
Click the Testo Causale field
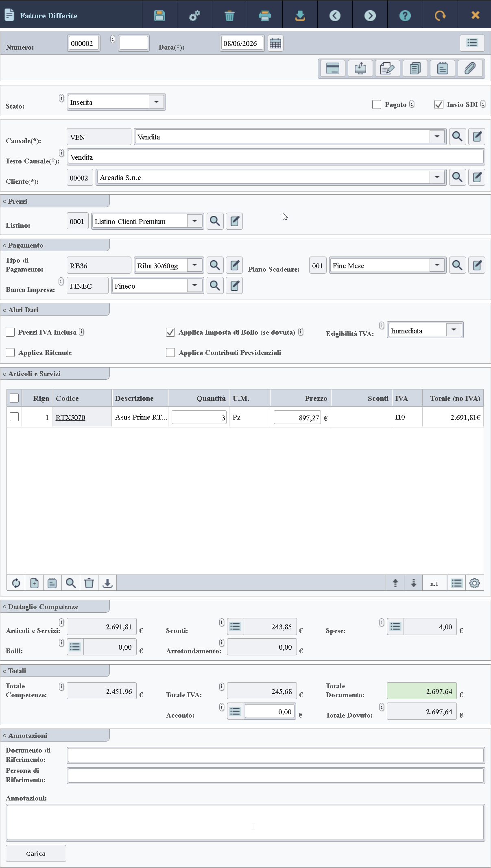click(x=276, y=157)
